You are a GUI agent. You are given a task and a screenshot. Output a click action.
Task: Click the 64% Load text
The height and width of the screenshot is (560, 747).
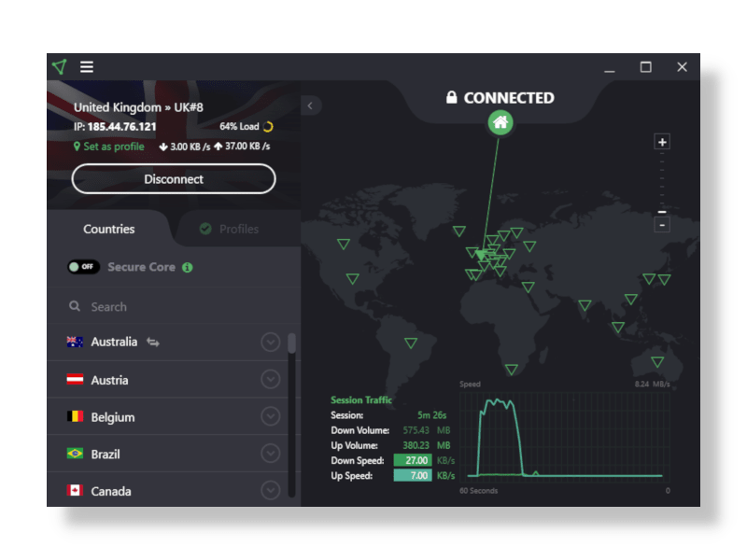click(x=239, y=127)
